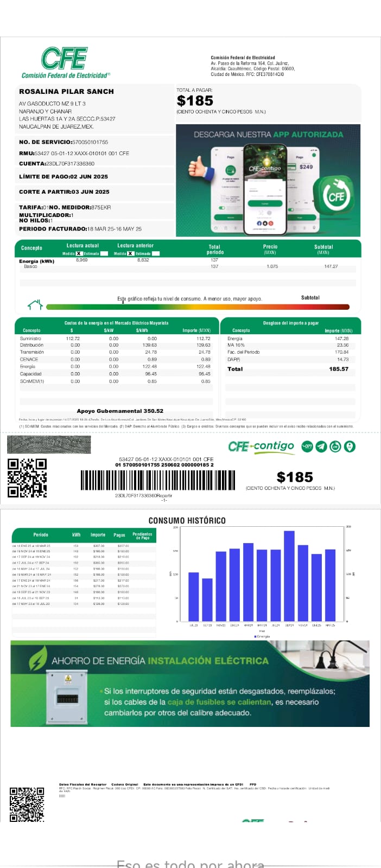Click the tallest bar in Consumo Histórico chart
Screen dimensions: 381x868
click(289, 575)
